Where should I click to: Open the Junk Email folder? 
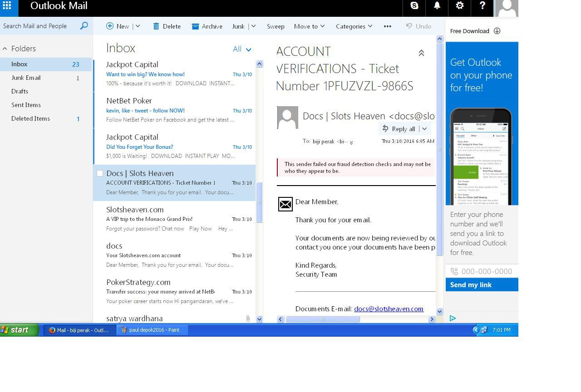point(46,78)
